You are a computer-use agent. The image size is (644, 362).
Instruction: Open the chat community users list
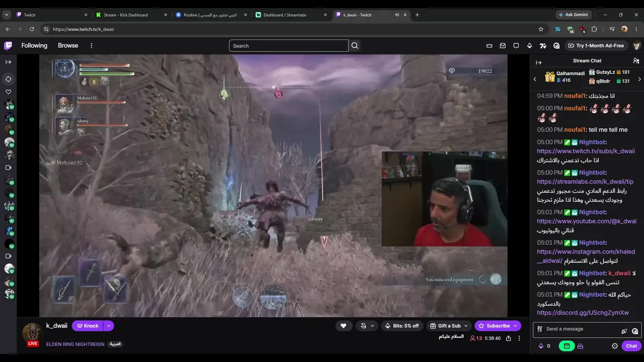pos(636,61)
